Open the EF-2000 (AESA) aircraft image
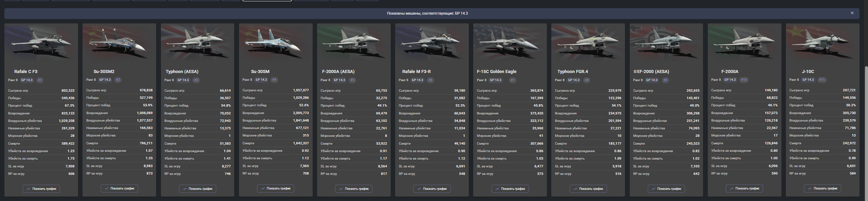The width and height of the screenshot is (868, 201). pos(666,43)
